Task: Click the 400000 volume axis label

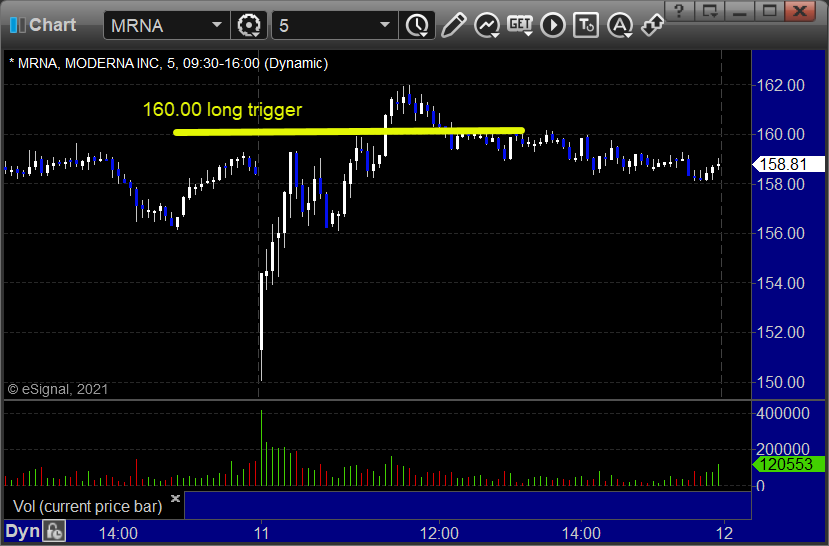Action: click(x=783, y=413)
